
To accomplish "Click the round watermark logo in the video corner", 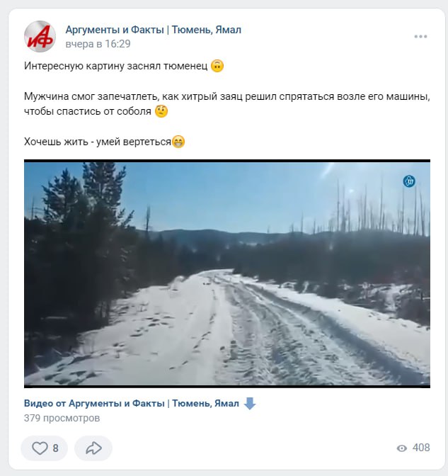I will (409, 181).
